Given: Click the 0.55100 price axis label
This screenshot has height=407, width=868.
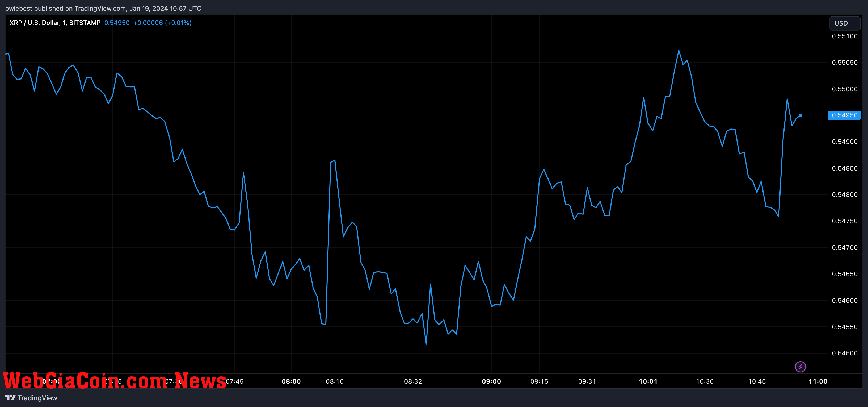Looking at the screenshot, I should click(x=845, y=36).
